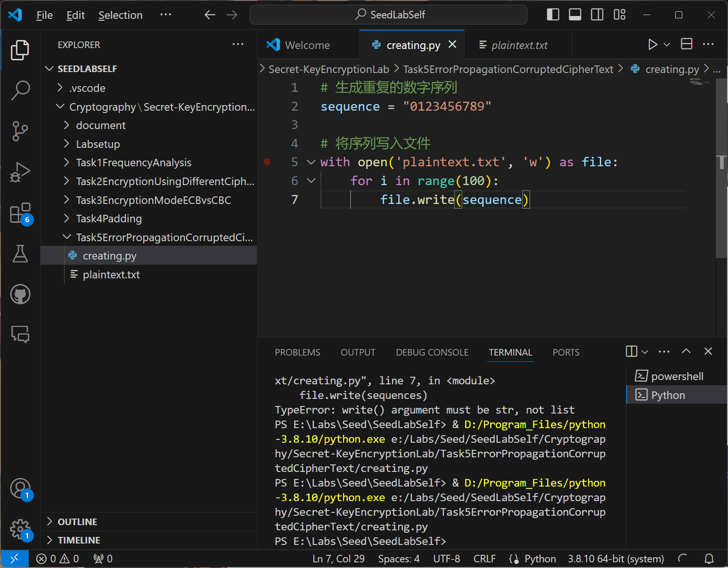The height and width of the screenshot is (568, 728).
Task: Open the Testing flask icon
Action: 20,254
